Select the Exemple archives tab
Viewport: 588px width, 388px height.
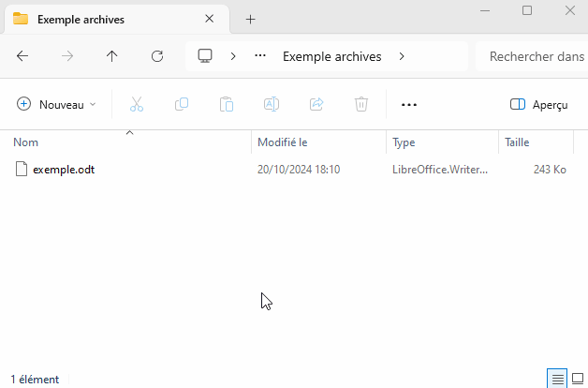click(103, 19)
